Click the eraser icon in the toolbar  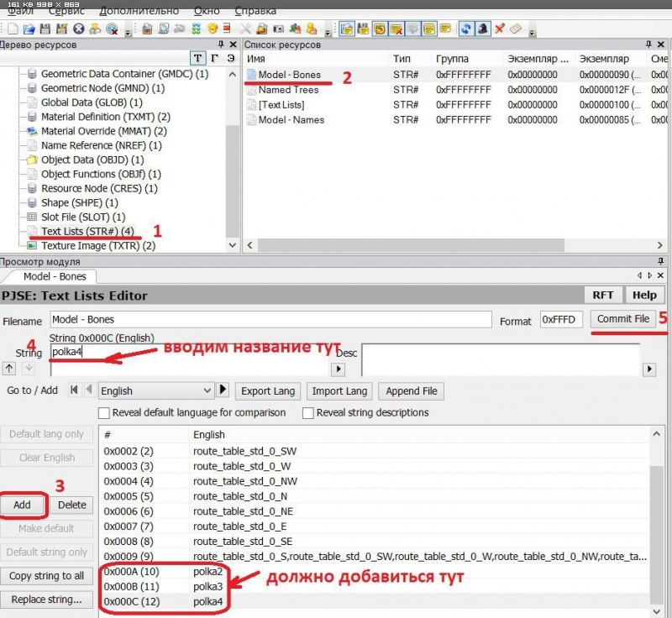pyautogui.click(x=516, y=29)
